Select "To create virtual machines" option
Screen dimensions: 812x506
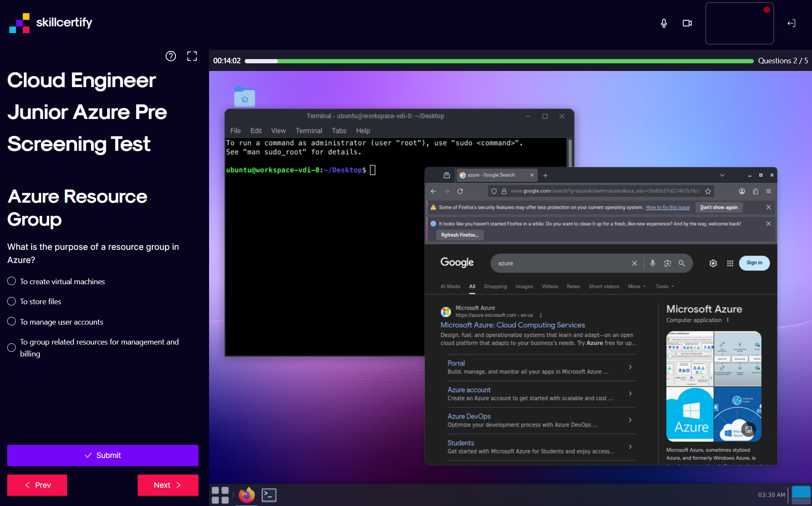coord(12,281)
